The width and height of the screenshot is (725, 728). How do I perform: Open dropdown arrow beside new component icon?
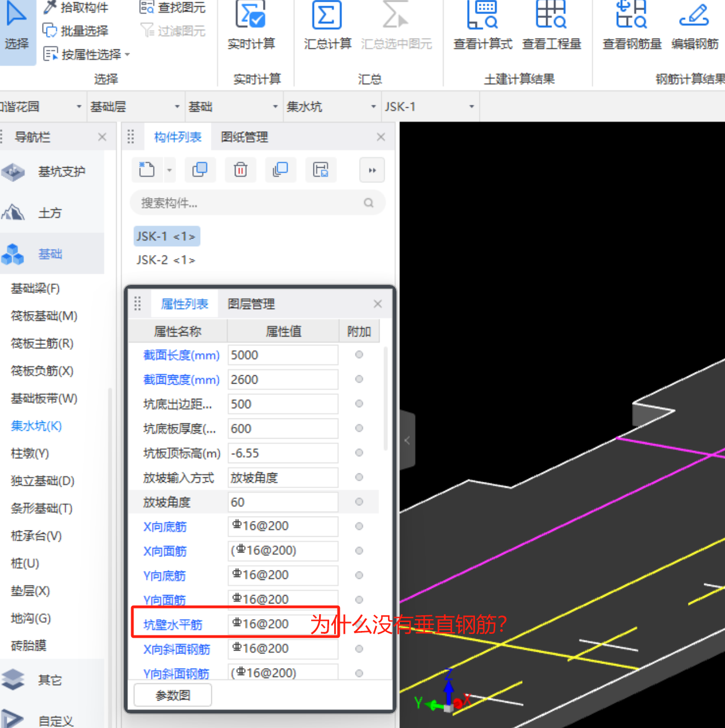tap(169, 170)
